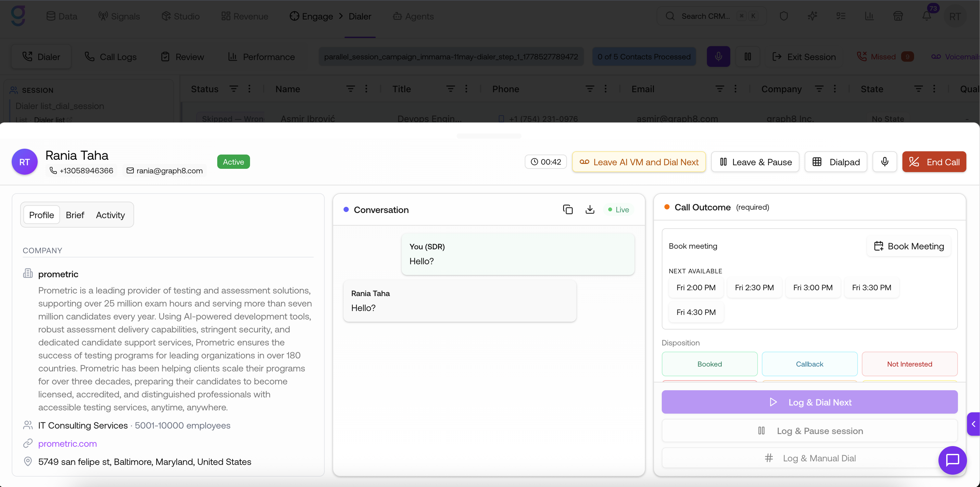Open Phone column options menu
The height and width of the screenshot is (487, 980).
point(606,89)
